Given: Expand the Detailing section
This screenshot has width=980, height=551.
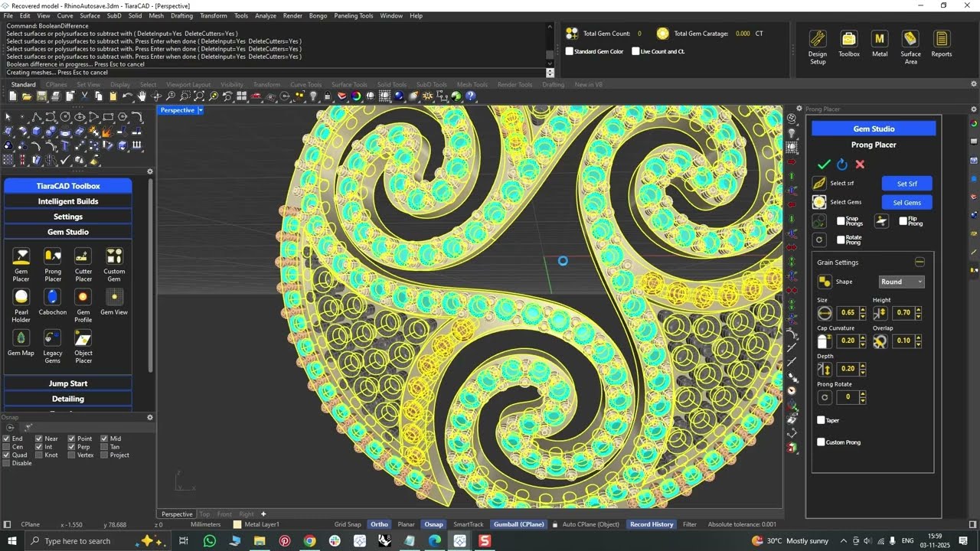Looking at the screenshot, I should (68, 399).
